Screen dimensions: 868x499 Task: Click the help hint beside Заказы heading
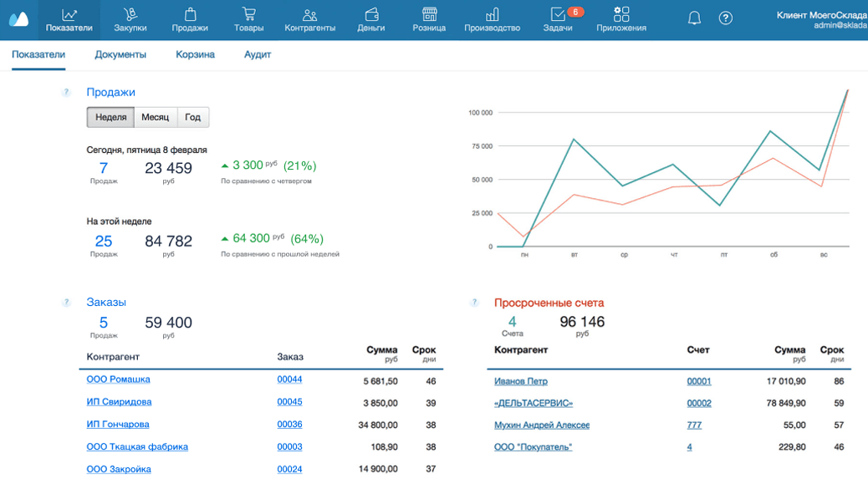66,303
